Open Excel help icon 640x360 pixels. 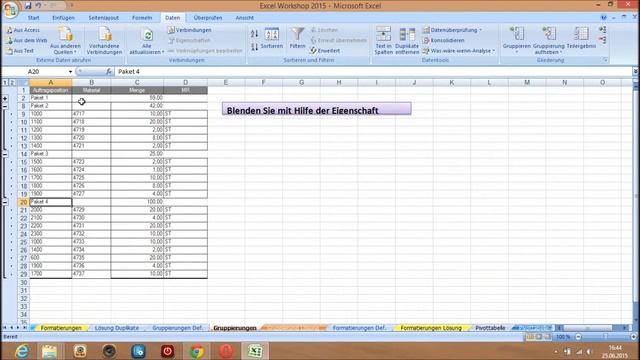point(603,18)
